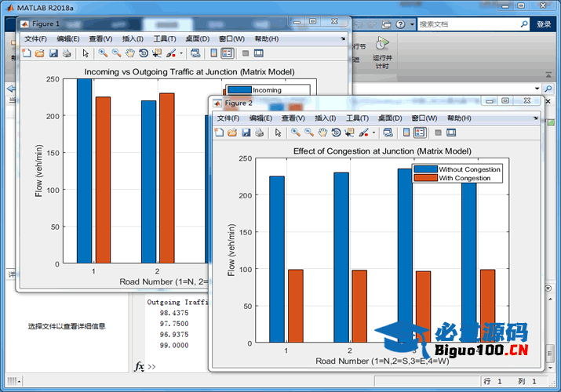Expand Brush tool dropdown arrow in Figure 1
Image resolution: width=561 pixels, height=392 pixels.
[x=181, y=53]
